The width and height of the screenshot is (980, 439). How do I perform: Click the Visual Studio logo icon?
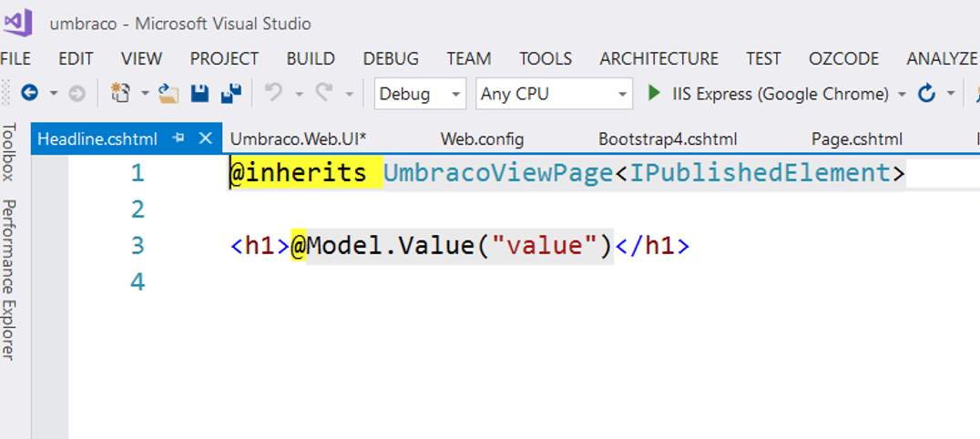coord(17,23)
